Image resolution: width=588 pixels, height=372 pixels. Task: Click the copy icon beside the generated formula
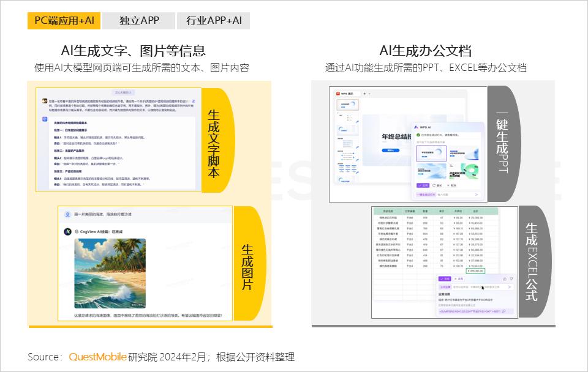503,311
